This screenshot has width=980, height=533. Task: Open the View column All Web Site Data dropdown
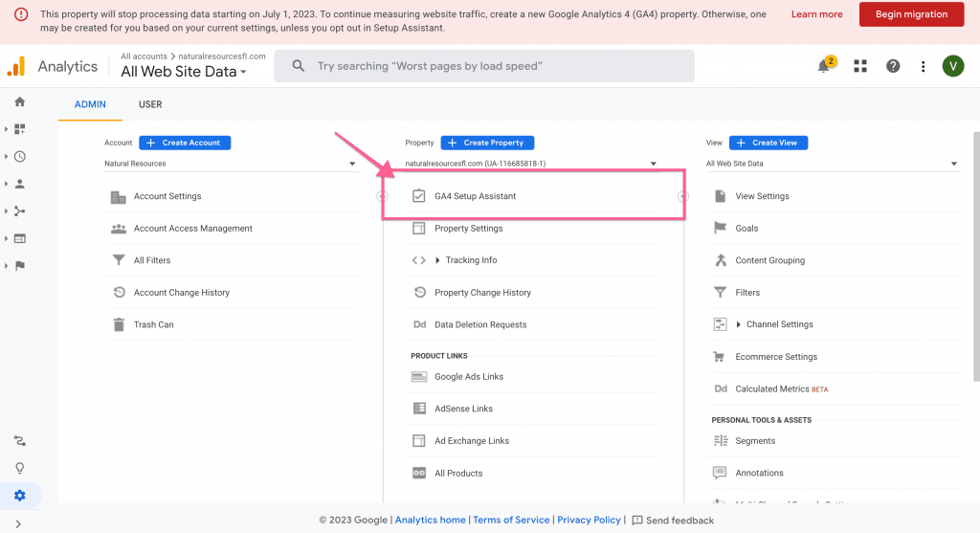click(x=833, y=164)
